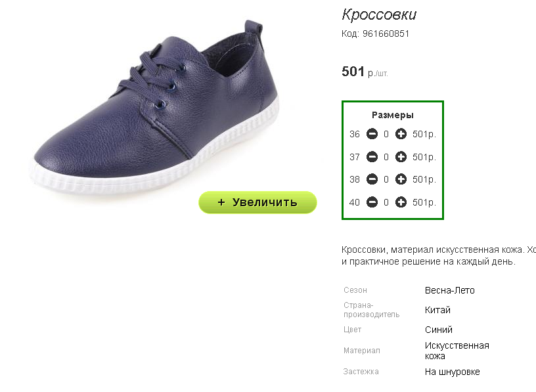The width and height of the screenshot is (536, 392).
Task: Open the blue sneaker product image
Action: (156, 110)
